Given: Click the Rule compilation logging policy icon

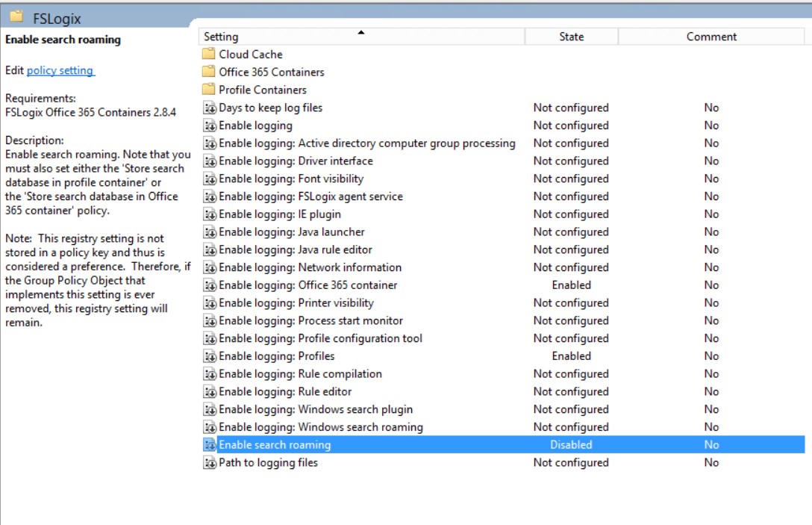Looking at the screenshot, I should 210,373.
